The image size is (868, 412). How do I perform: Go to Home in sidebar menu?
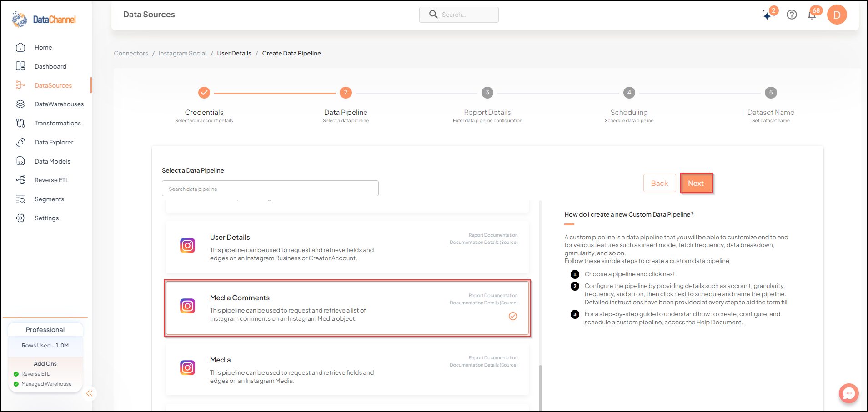pyautogui.click(x=43, y=47)
